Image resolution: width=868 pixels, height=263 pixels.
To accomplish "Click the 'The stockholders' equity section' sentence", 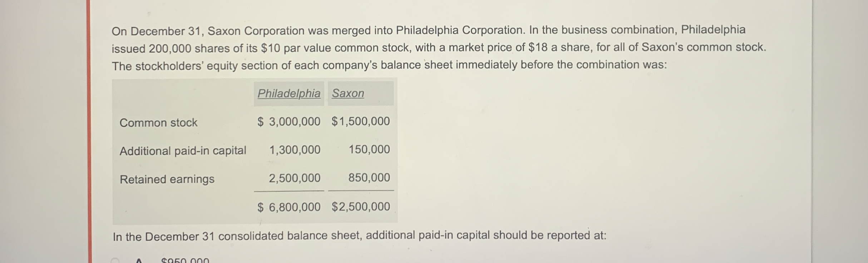I will click(x=389, y=65).
